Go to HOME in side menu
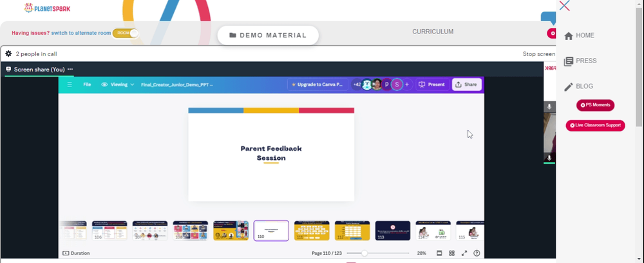 coord(579,35)
